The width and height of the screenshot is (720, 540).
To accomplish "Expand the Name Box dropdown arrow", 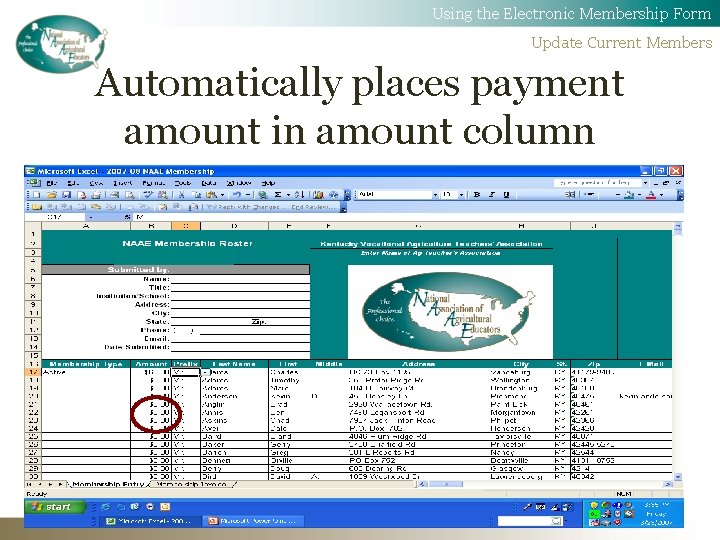I will [x=91, y=217].
